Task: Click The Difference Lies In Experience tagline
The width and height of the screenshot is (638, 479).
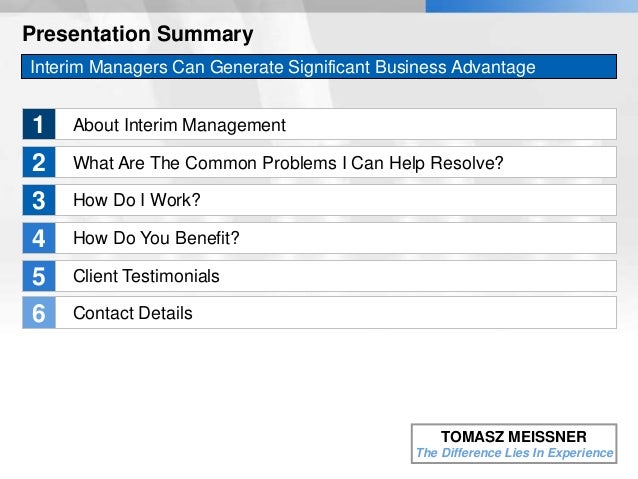Action: 514,453
